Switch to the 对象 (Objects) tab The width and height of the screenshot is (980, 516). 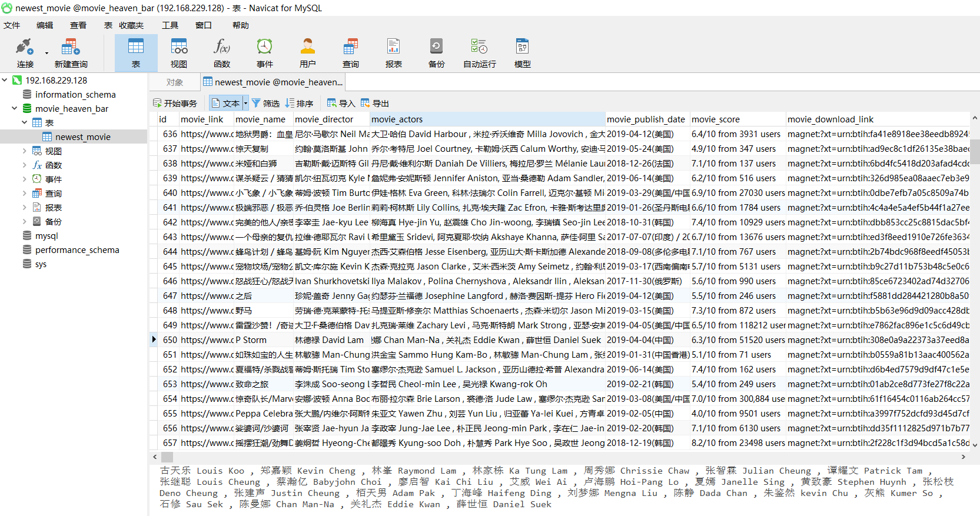[175, 82]
